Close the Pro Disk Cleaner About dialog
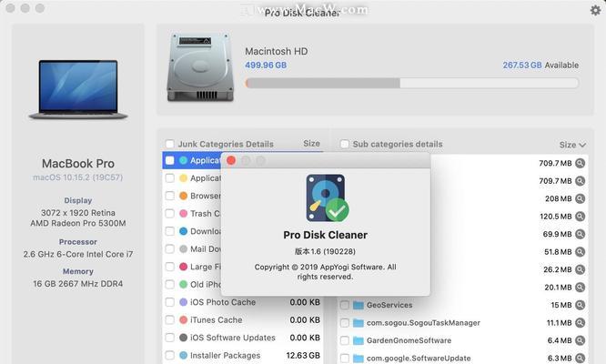606x364 pixels. pos(231,160)
